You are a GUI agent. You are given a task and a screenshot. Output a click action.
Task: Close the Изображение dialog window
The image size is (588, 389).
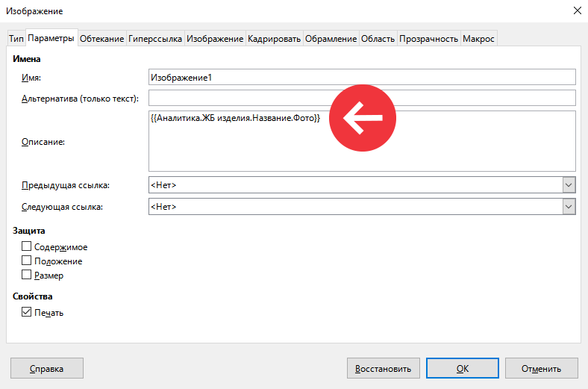tap(577, 10)
